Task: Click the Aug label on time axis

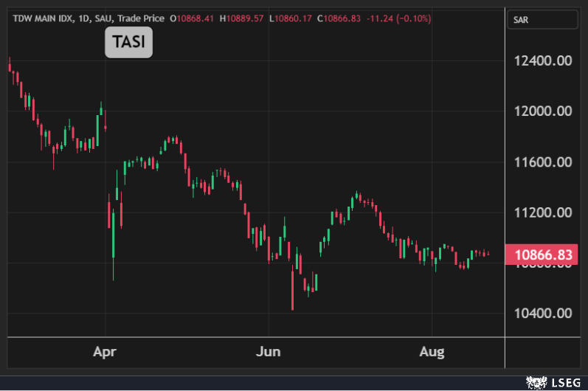Action: [432, 352]
